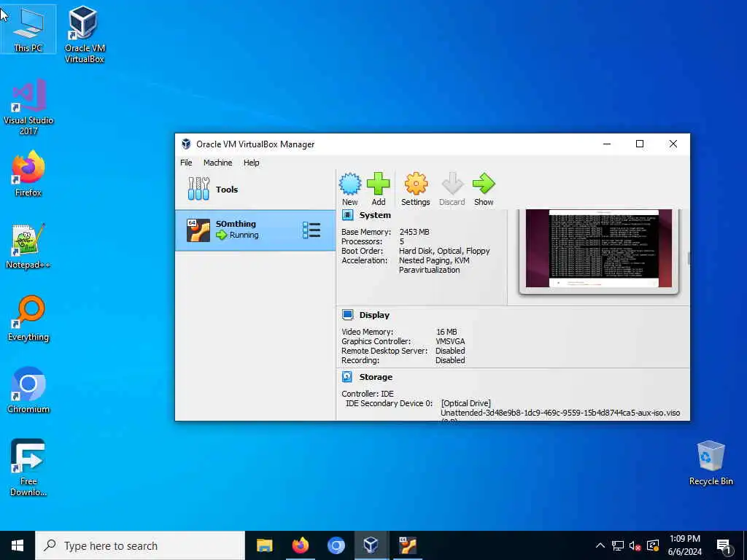Image resolution: width=747 pixels, height=560 pixels.
Task: Open This PC desktop icon
Action: click(28, 29)
